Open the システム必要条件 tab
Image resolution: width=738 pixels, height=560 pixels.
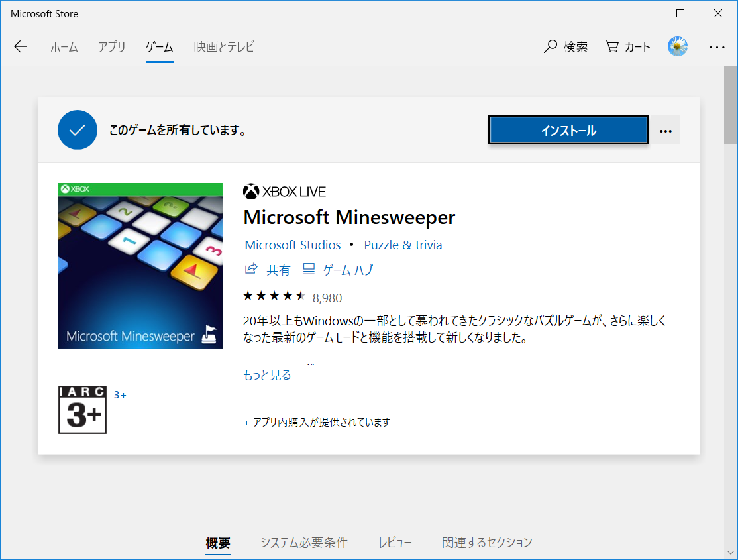click(303, 543)
